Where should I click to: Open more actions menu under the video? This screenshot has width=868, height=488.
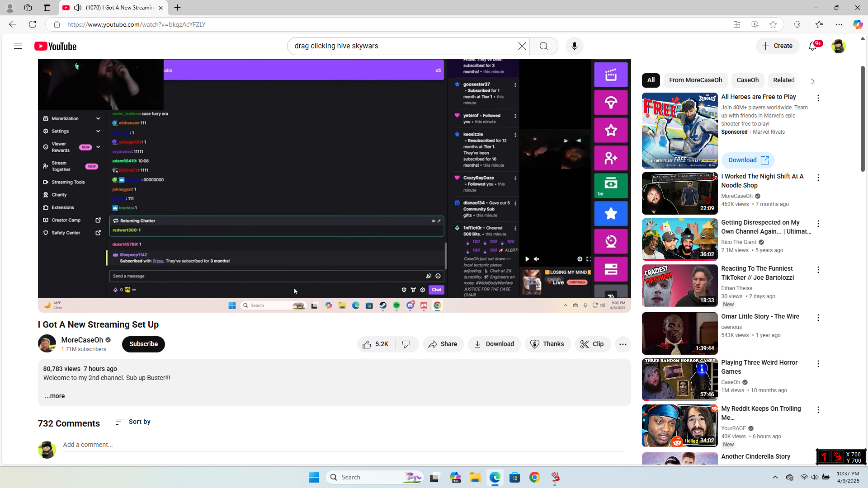[x=623, y=344]
